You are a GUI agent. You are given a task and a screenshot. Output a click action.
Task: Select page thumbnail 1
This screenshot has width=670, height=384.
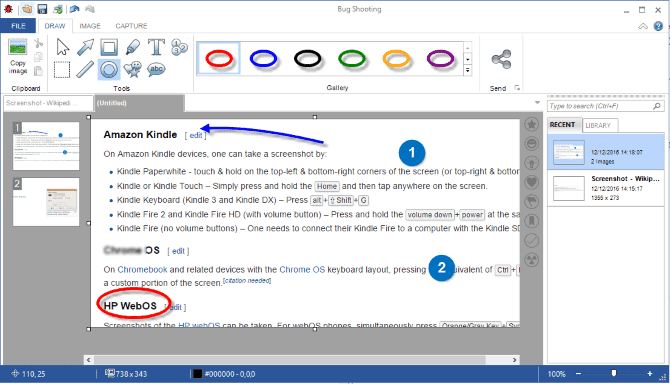click(46, 146)
